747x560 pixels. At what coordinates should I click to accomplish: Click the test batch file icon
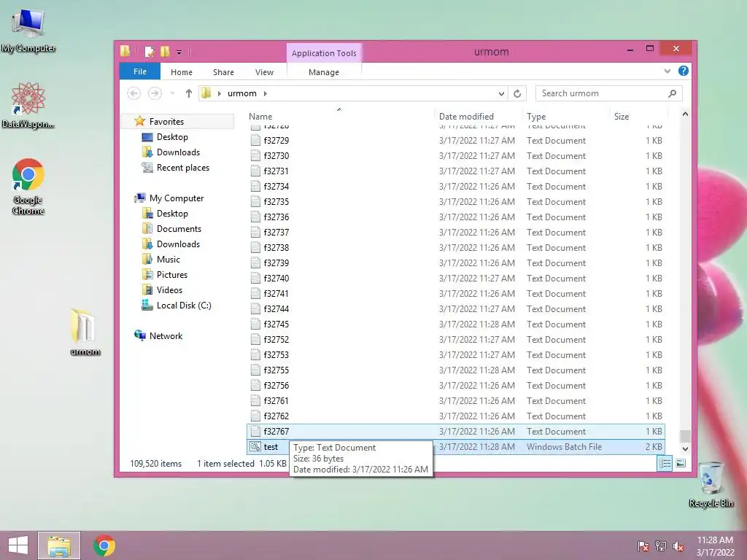coord(255,447)
